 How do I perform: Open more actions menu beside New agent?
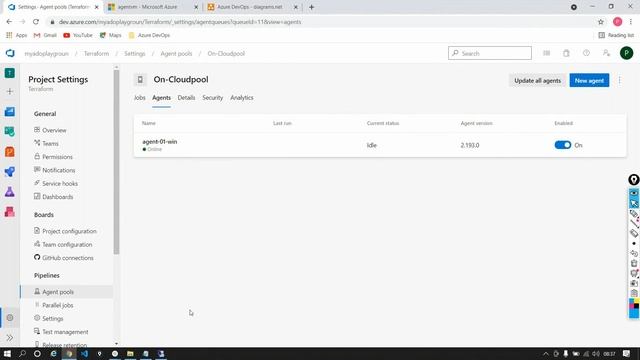pyautogui.click(x=620, y=80)
